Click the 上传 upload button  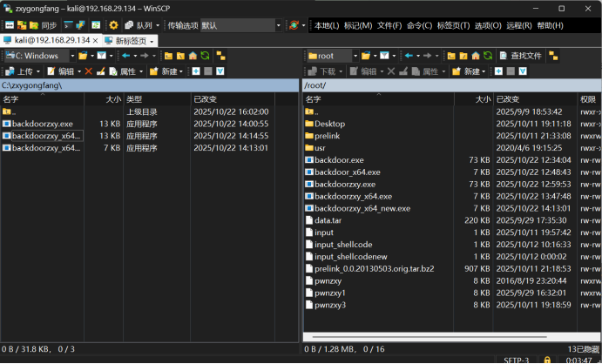tap(19, 71)
